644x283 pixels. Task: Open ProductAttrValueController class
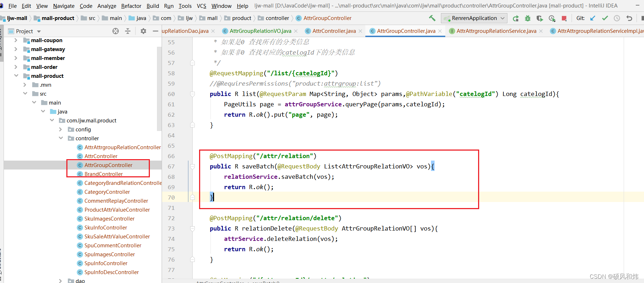pyautogui.click(x=117, y=210)
